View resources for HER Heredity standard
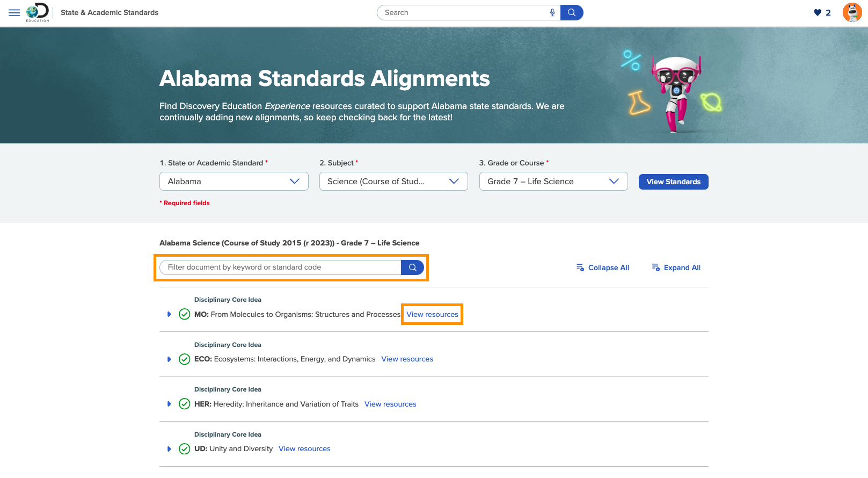The height and width of the screenshot is (478, 868). [x=390, y=404]
